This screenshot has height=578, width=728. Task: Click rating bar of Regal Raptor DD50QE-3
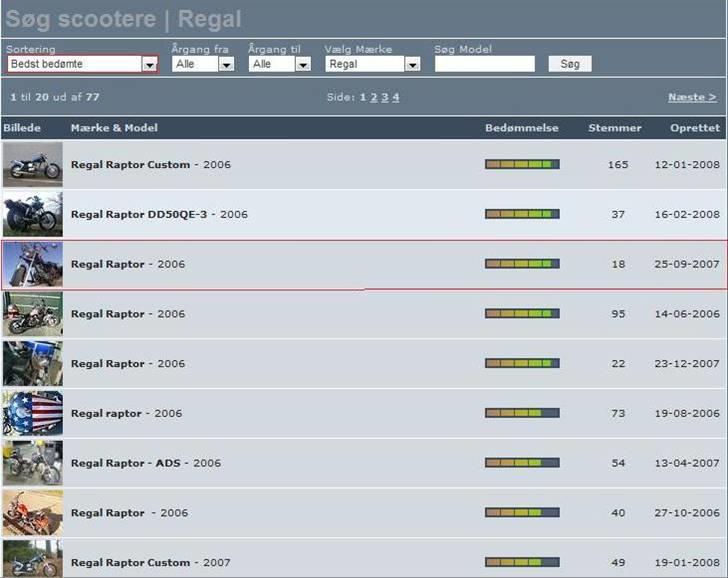[x=522, y=214]
